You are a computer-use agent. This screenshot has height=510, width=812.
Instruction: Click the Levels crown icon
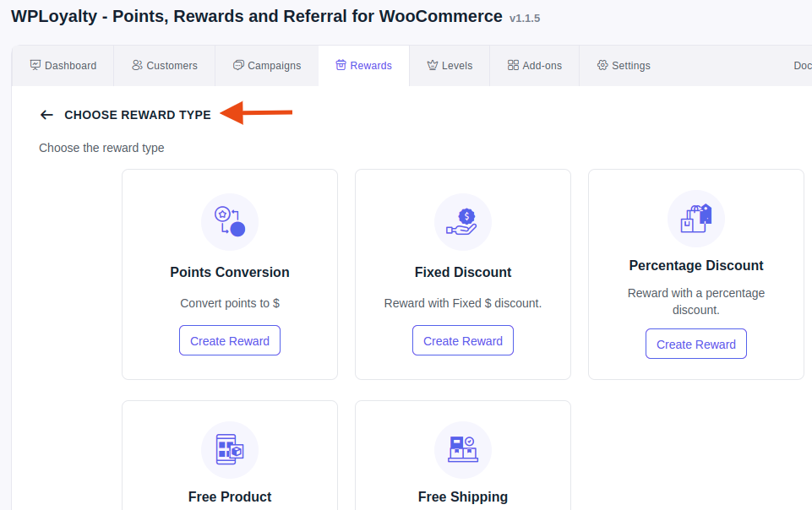(x=433, y=65)
